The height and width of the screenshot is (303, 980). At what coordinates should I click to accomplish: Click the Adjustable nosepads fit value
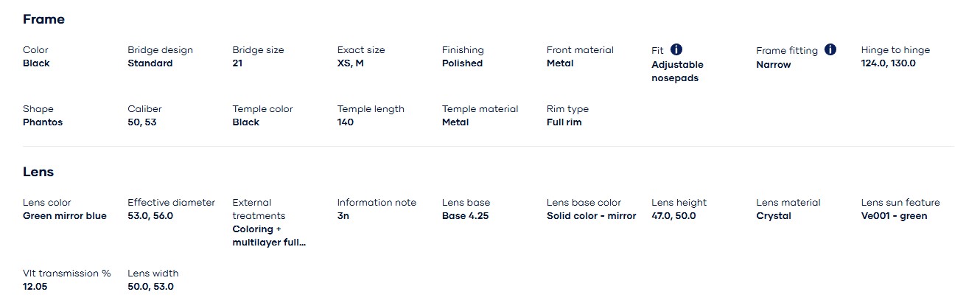[x=677, y=71]
